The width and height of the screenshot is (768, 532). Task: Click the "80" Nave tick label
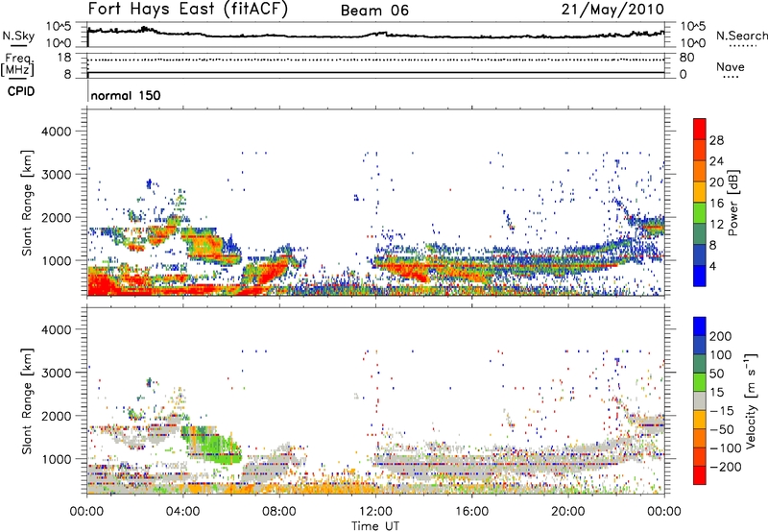[686, 58]
